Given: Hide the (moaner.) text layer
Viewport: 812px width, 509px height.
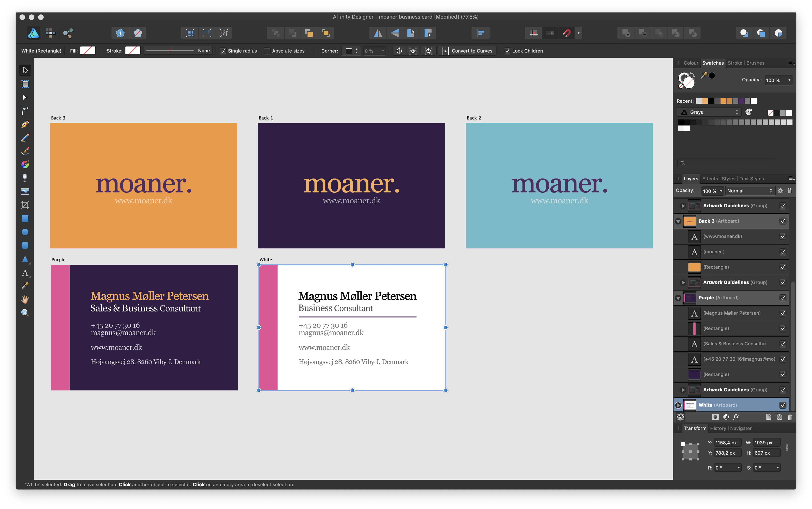Looking at the screenshot, I should coord(783,252).
